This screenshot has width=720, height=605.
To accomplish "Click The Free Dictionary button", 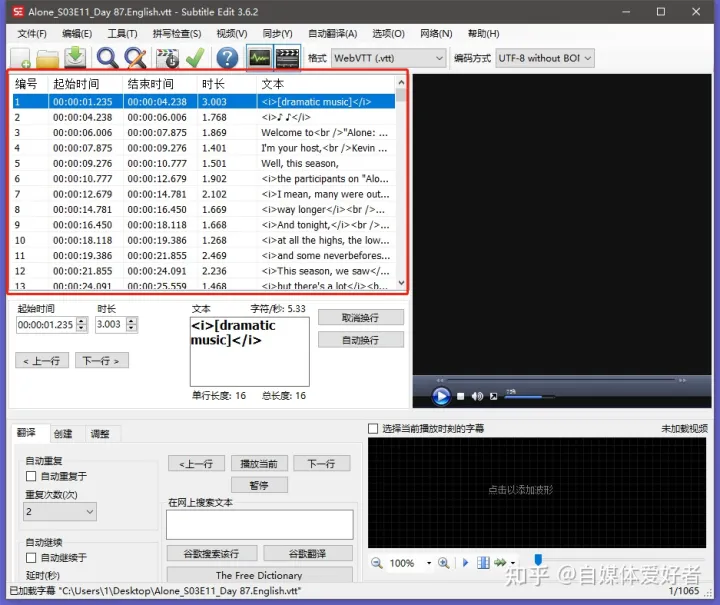I will [x=259, y=575].
